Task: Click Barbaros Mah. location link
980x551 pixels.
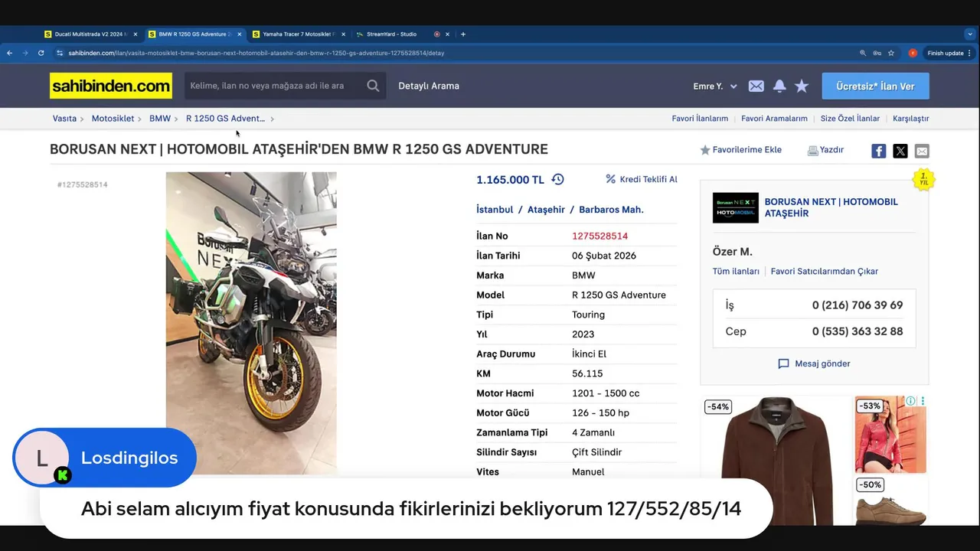Action: (x=611, y=210)
